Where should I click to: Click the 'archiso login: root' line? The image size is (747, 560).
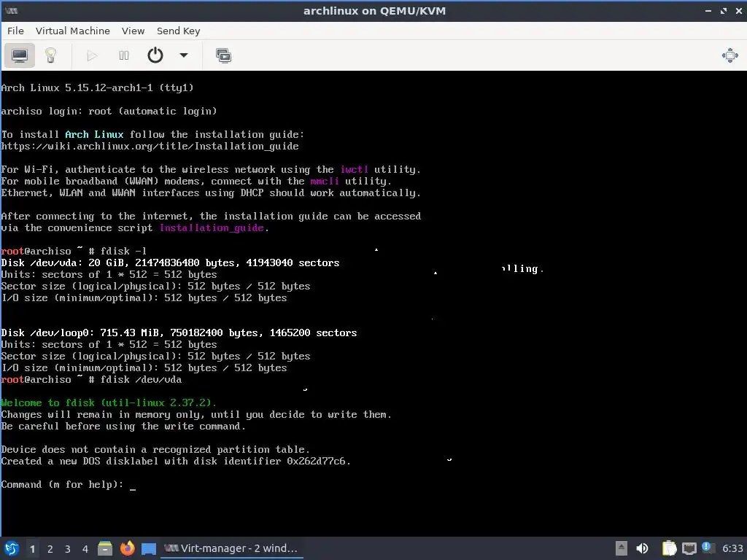click(x=109, y=111)
